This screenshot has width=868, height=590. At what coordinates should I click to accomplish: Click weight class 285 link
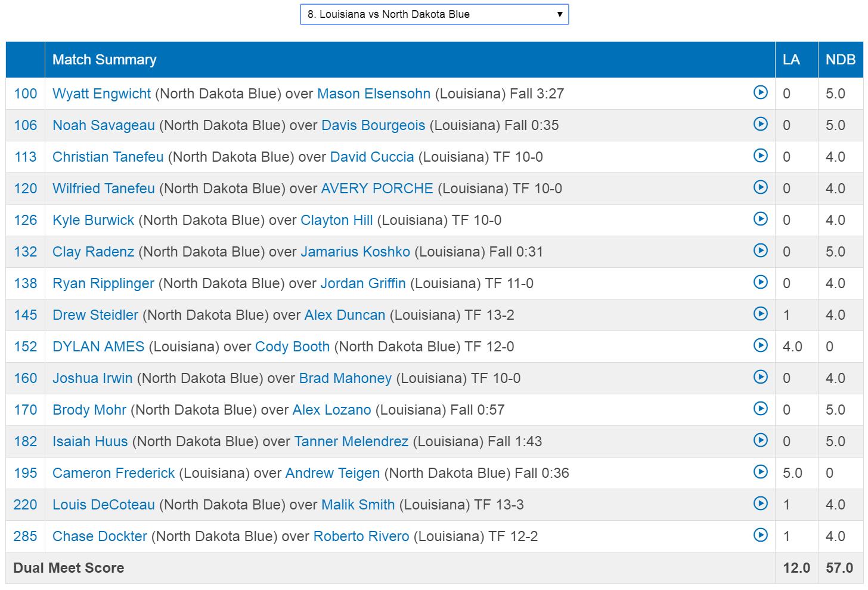click(26, 536)
